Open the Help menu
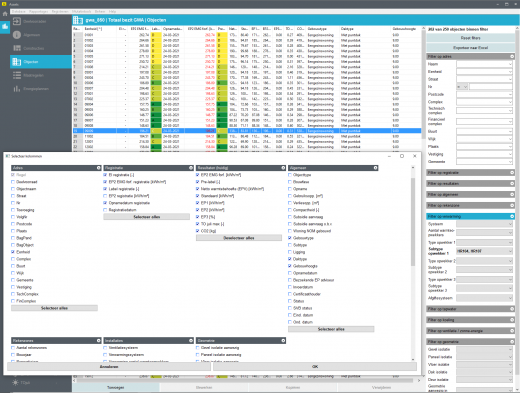520x393 pixels. [x=112, y=11]
